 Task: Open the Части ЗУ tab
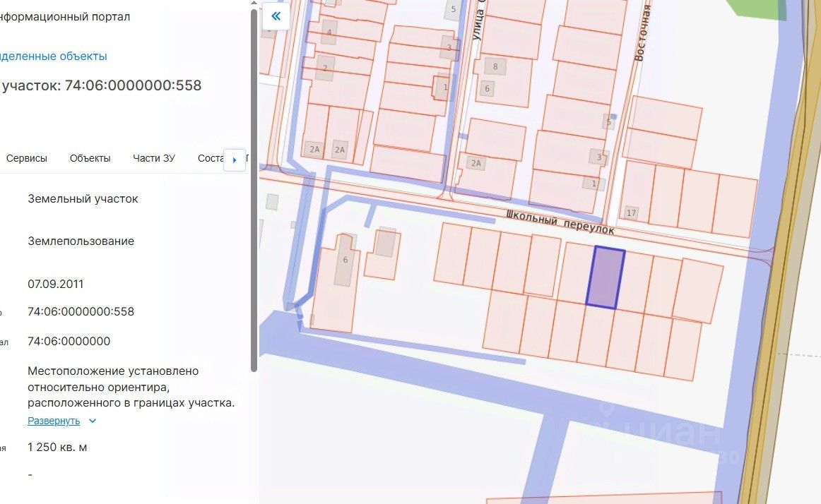(154, 158)
